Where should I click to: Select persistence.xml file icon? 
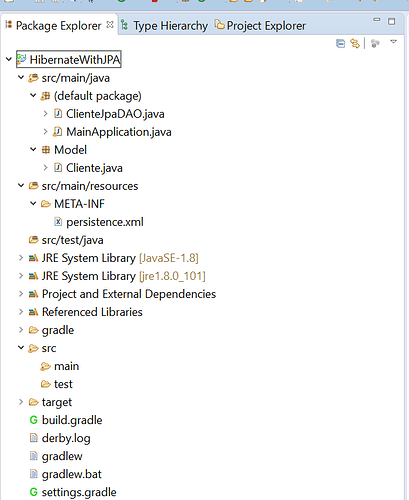tap(58, 222)
